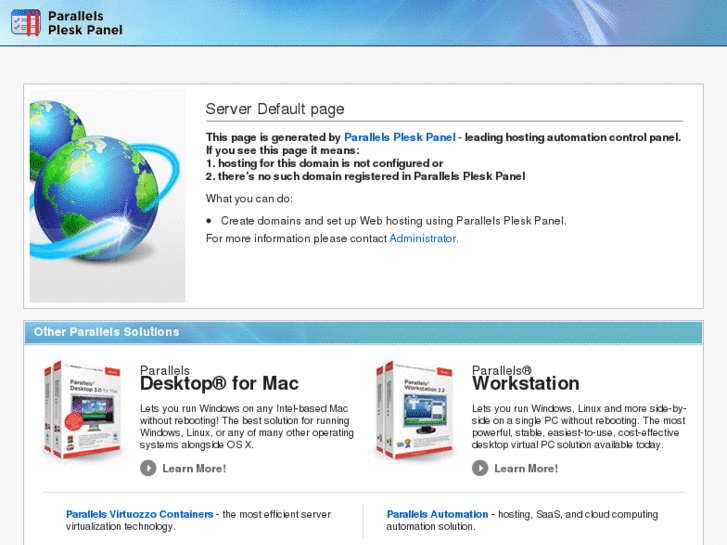Click the Server Default page heading
Image resolution: width=727 pixels, height=545 pixels.
275,109
